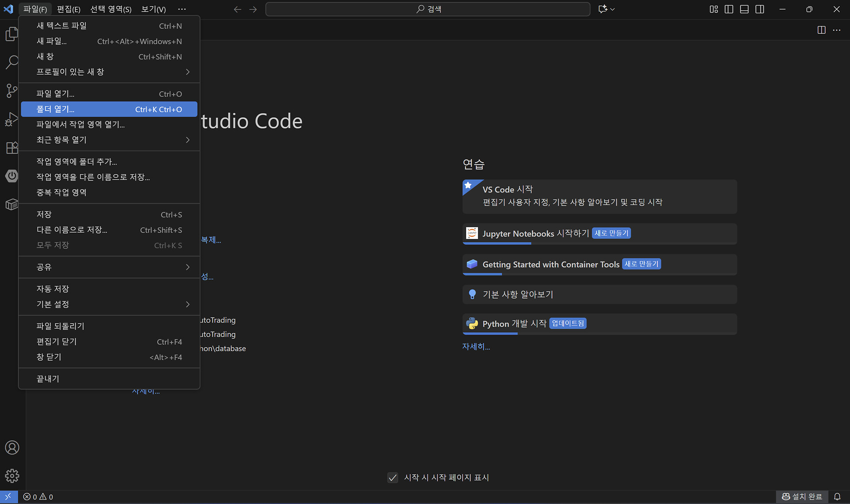
Task: Click 자세히... link under walkthroughs
Action: click(x=476, y=346)
